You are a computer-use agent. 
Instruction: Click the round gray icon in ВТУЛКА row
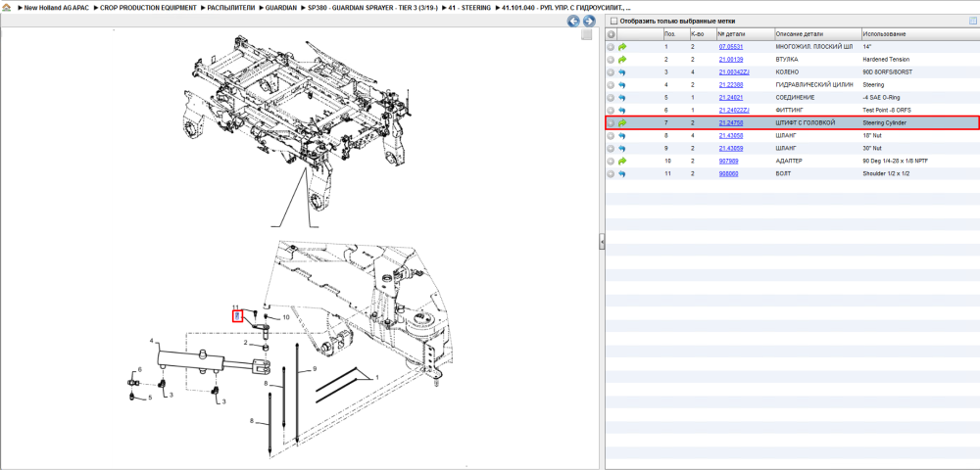click(x=612, y=60)
